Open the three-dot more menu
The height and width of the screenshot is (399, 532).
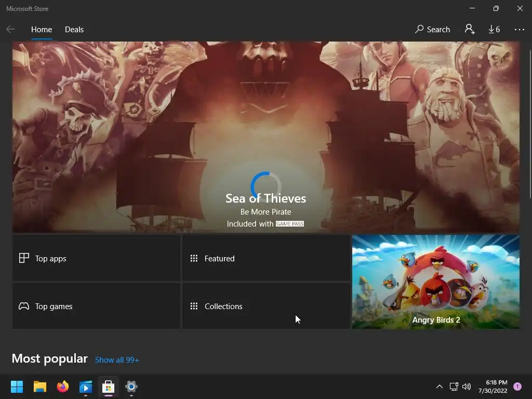coord(519,30)
